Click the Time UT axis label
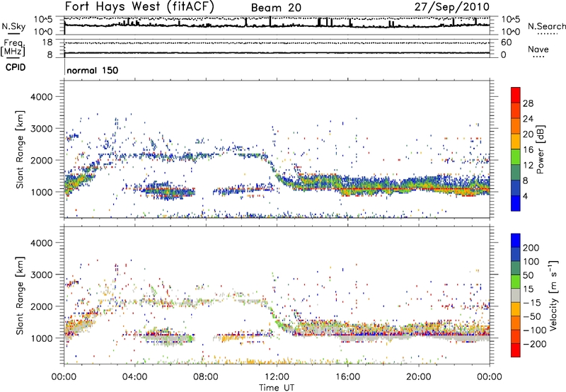The width and height of the screenshot is (566, 392). 277,388
